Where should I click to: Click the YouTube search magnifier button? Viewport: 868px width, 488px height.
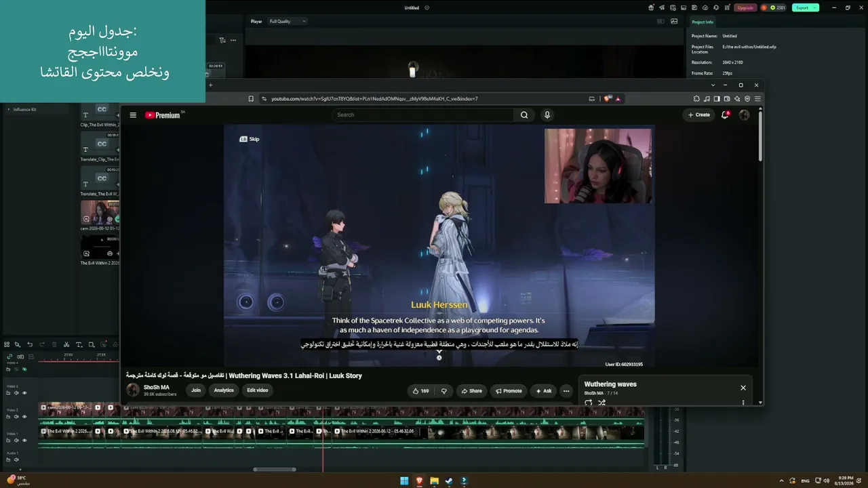coord(524,115)
